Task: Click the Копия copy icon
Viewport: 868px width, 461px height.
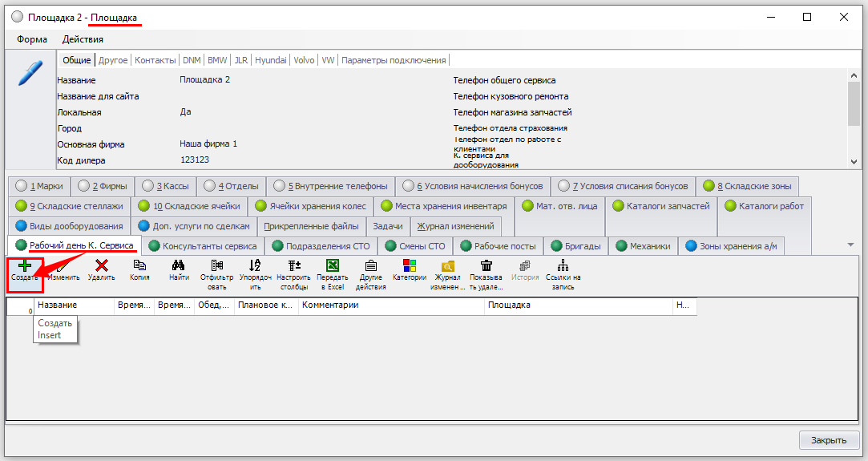Action: pos(139,266)
